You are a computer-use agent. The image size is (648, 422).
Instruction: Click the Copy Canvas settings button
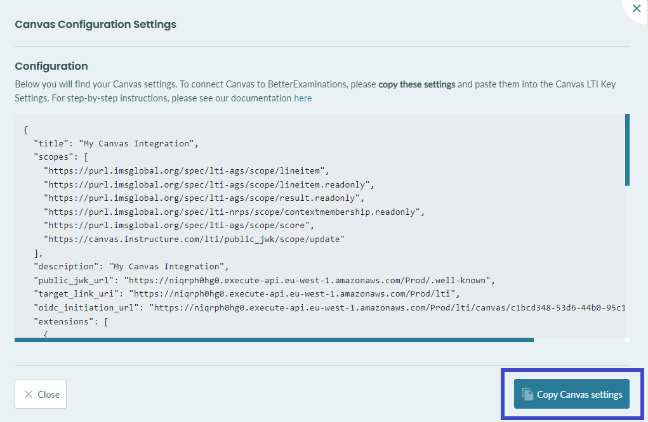pyautogui.click(x=572, y=394)
